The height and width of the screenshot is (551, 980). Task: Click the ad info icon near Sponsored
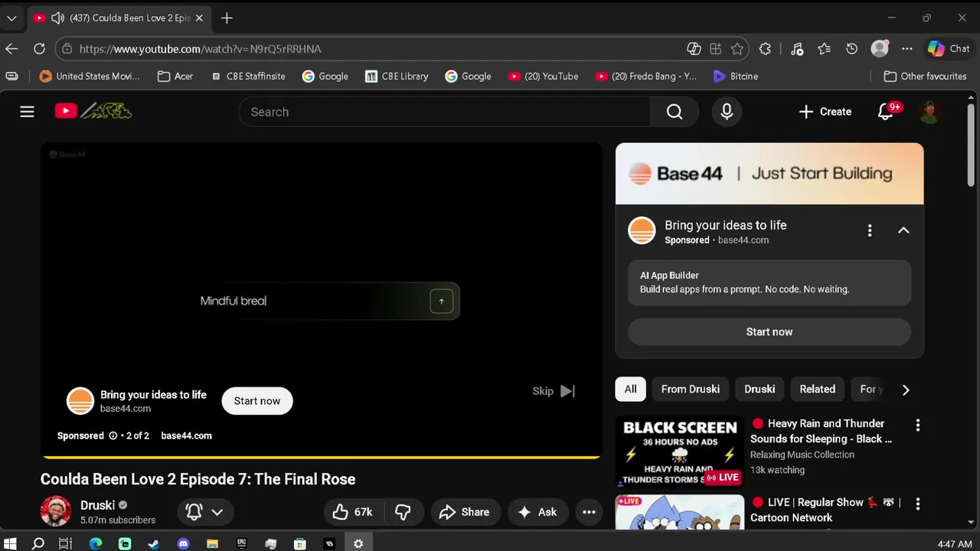[x=113, y=435]
